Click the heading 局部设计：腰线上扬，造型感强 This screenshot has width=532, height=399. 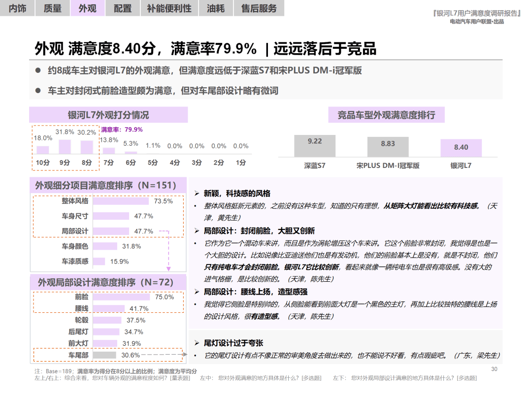[256, 292]
